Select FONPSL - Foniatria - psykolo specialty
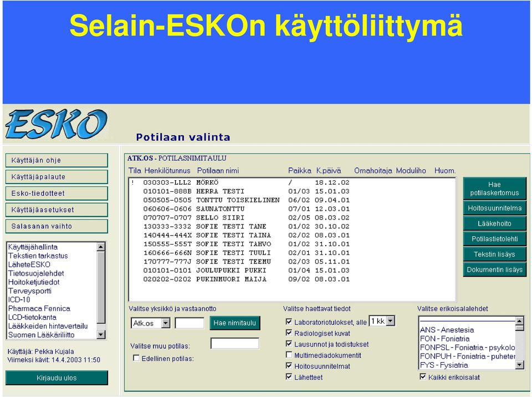Image resolution: width=532 pixels, height=397 pixels. (x=467, y=348)
